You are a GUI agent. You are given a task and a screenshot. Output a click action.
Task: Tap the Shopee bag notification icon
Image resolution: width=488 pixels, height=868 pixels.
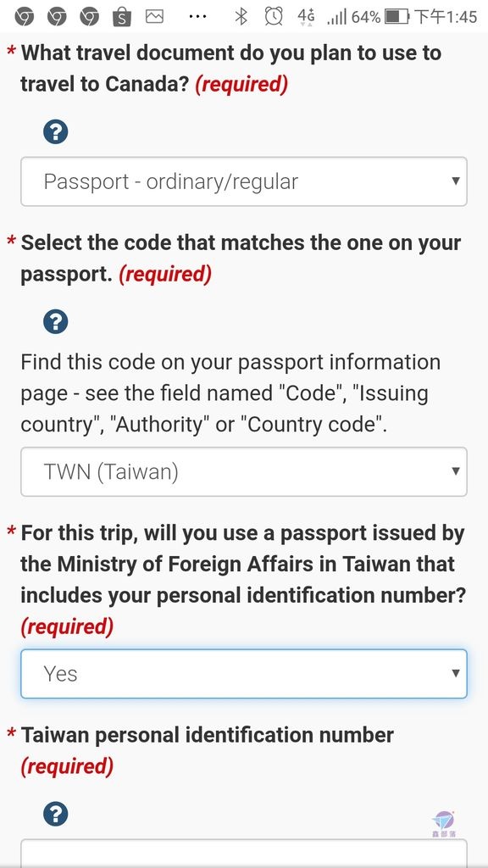pos(122,17)
